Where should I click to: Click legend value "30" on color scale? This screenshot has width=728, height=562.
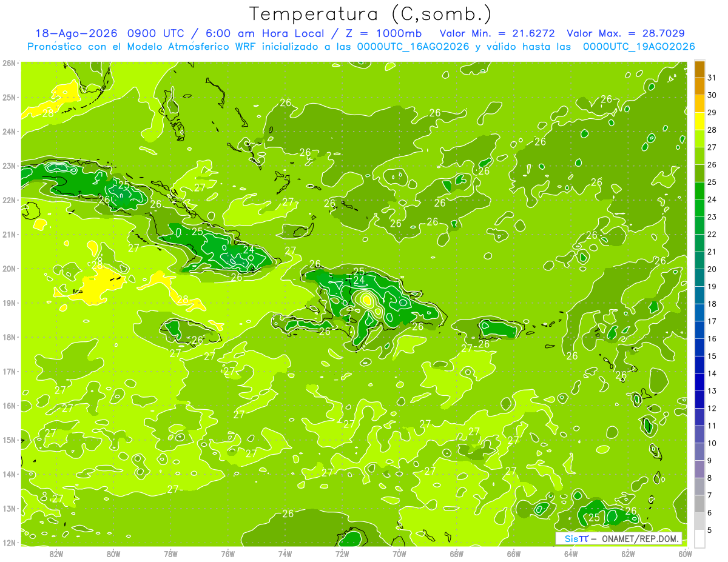712,95
